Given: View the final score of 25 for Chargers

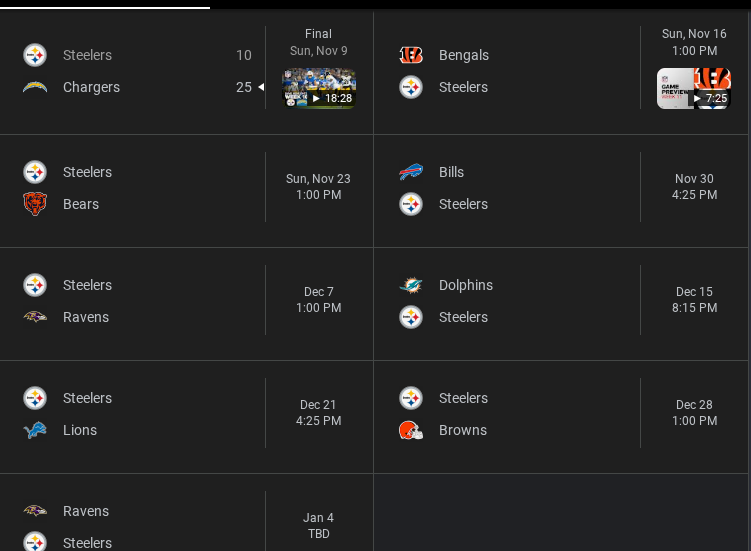Looking at the screenshot, I should pos(243,87).
